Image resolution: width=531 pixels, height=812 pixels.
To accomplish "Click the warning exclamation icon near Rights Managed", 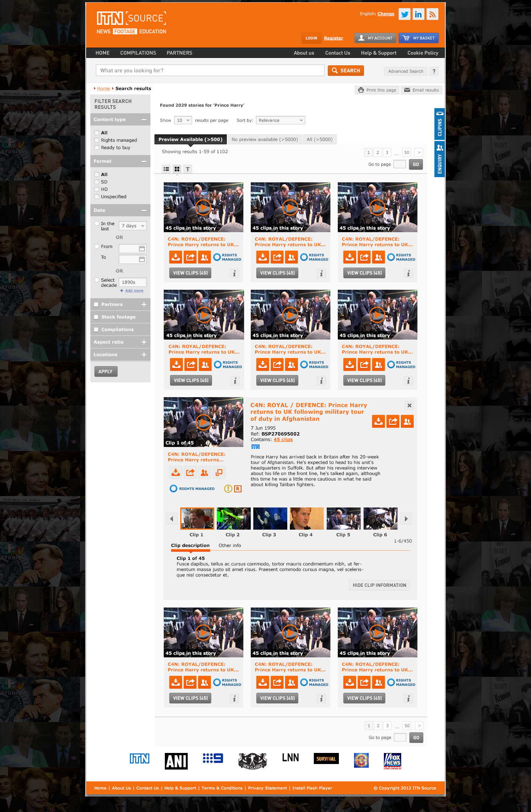I will click(x=228, y=489).
